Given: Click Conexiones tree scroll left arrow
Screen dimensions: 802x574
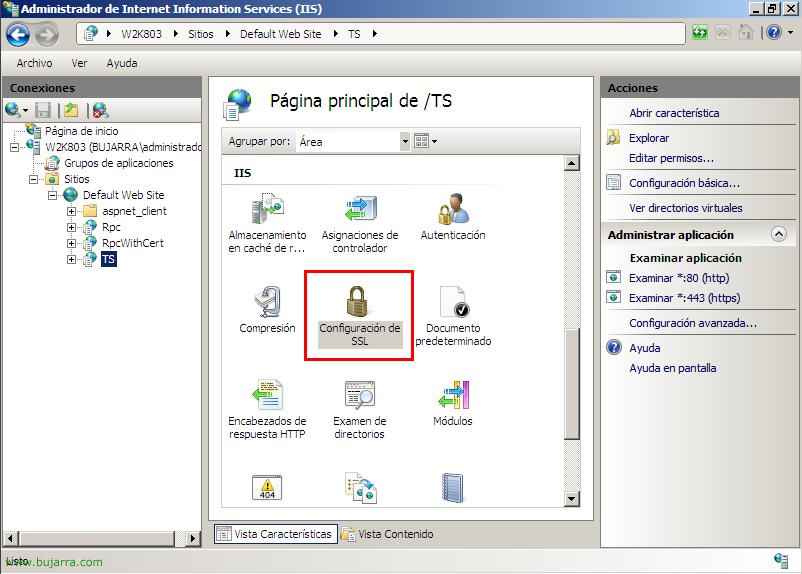Looking at the screenshot, I should (11, 538).
